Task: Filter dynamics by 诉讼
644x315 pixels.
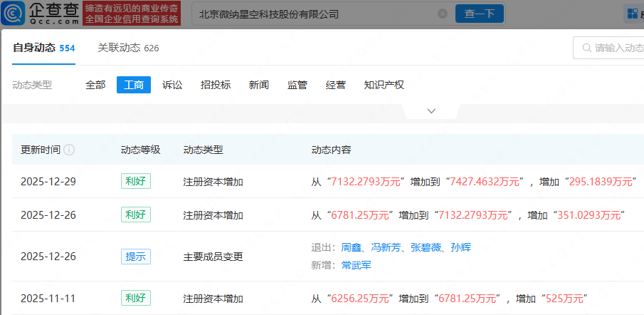Action: pos(172,85)
